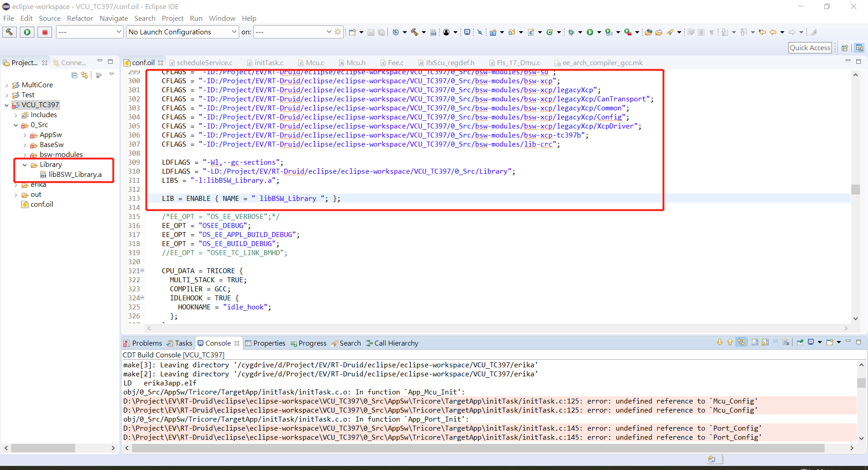
Task: Collapse the VCU_TC397 project node
Action: 7,105
